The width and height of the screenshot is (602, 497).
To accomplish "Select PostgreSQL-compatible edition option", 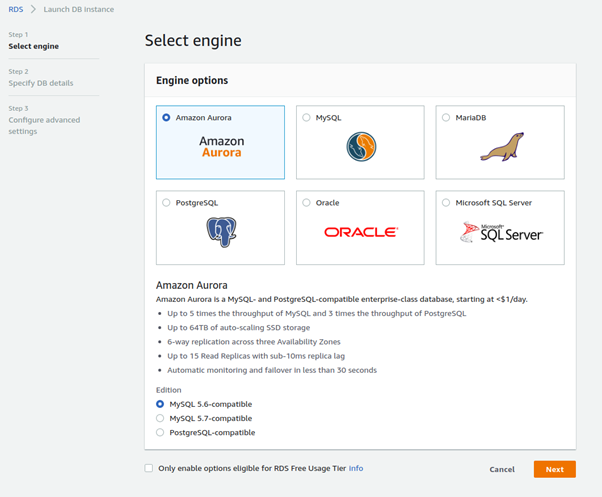I will 161,432.
